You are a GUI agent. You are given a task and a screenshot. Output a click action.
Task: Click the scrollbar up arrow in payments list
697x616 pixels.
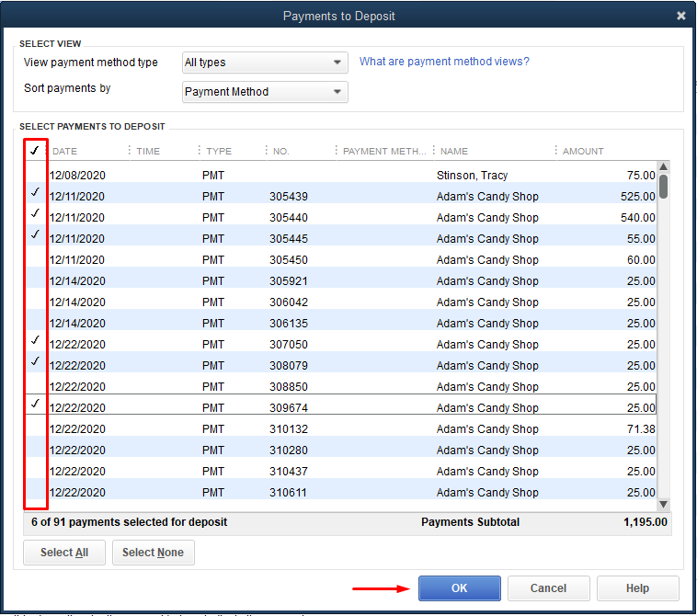point(663,166)
